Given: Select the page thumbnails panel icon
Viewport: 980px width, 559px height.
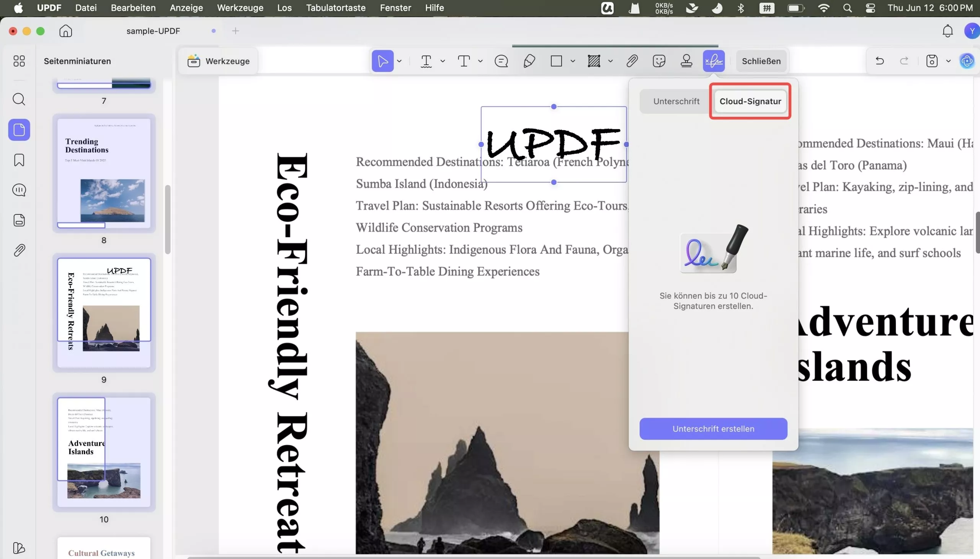Looking at the screenshot, I should 19,130.
